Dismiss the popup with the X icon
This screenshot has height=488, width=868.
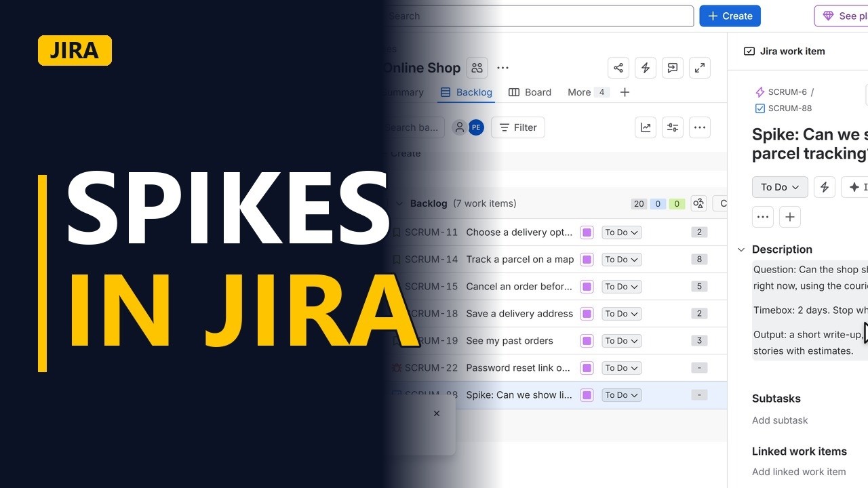click(x=436, y=413)
